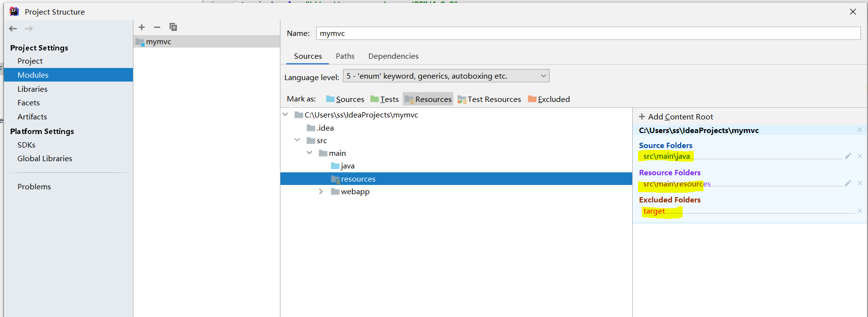Expand the webapp folder node
The width and height of the screenshot is (868, 317).
[x=321, y=192]
